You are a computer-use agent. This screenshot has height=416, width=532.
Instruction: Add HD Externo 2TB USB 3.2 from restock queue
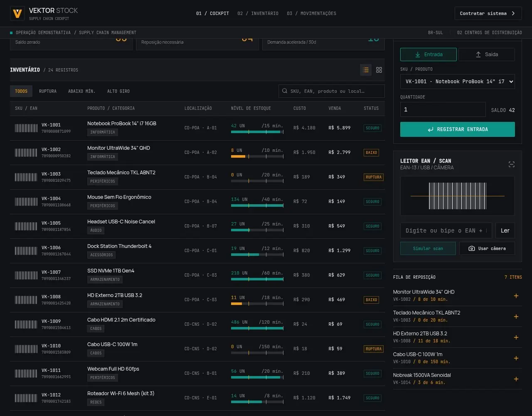[516, 337]
